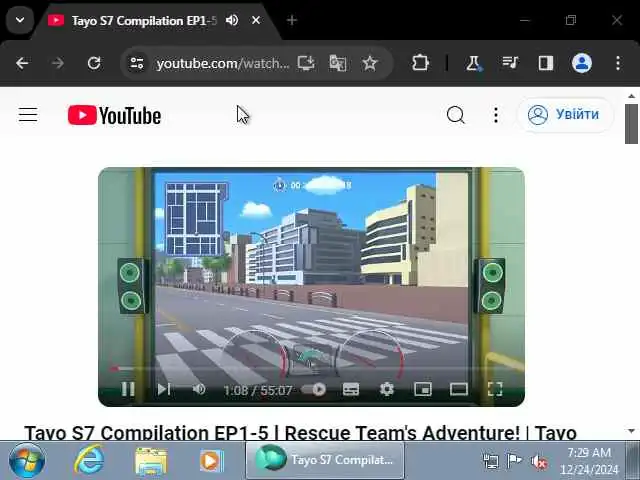This screenshot has height=480, width=640.
Task: Enter fullscreen video mode
Action: 495,389
